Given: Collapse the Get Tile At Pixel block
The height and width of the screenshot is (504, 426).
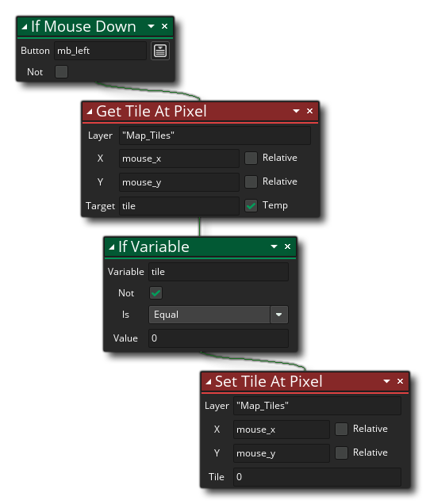Looking at the screenshot, I should 90,113.
